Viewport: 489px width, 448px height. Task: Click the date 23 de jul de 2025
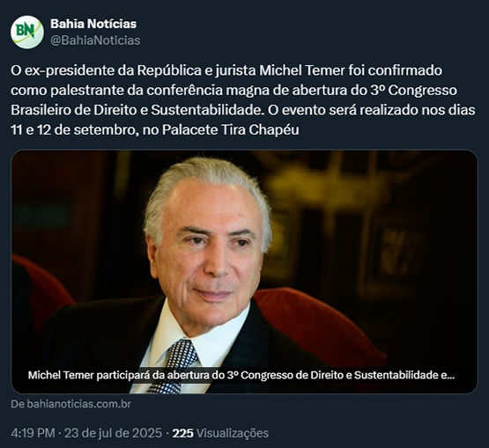pos(113,433)
